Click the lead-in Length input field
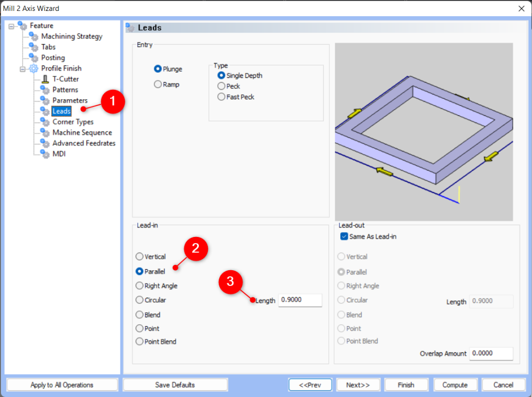Image resolution: width=532 pixels, height=397 pixels. 300,300
